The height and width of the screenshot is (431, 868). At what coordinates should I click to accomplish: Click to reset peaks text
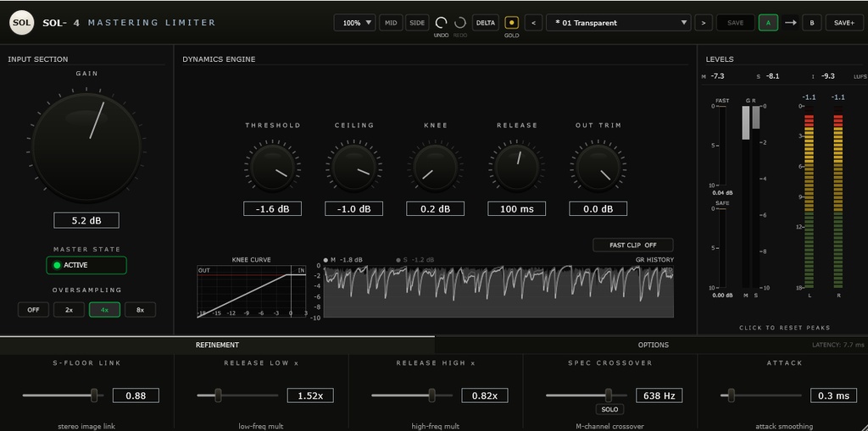pos(784,328)
